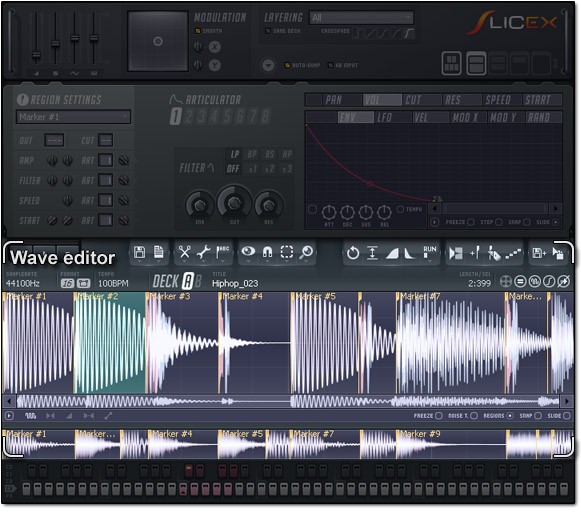Toggle SNAP option below the waveform
The width and height of the screenshot is (581, 513).
[538, 416]
